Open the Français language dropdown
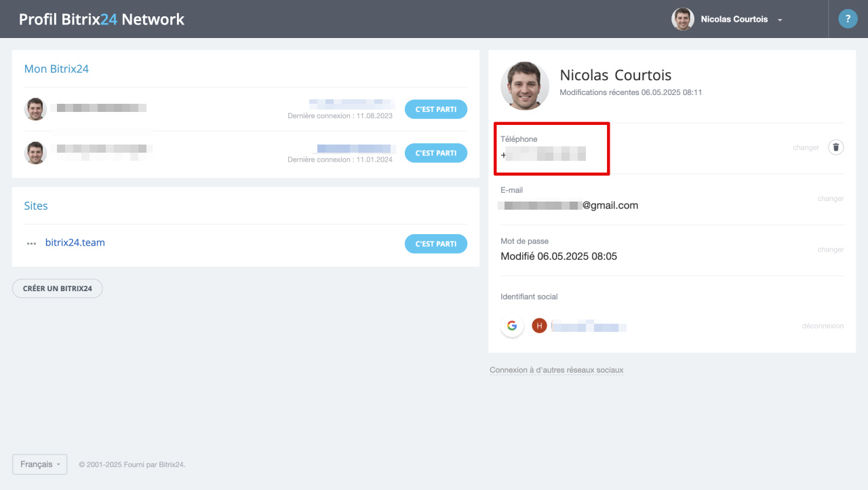The image size is (868, 490). [x=39, y=464]
